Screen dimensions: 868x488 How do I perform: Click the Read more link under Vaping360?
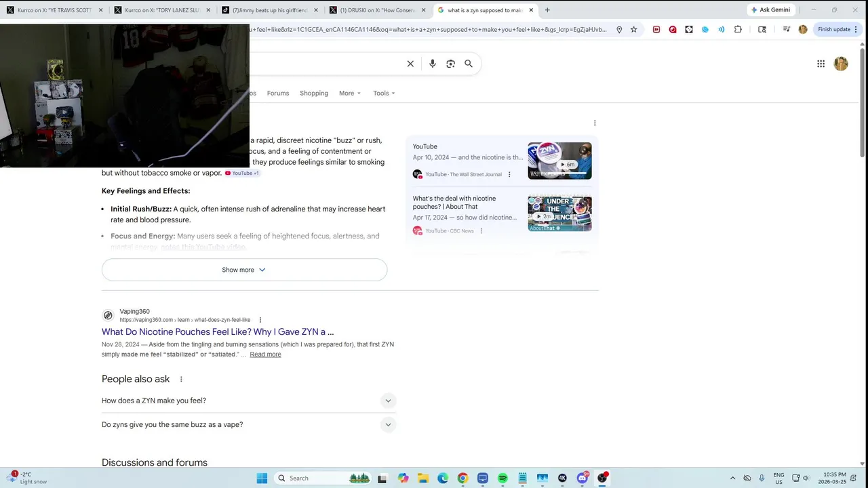(265, 354)
